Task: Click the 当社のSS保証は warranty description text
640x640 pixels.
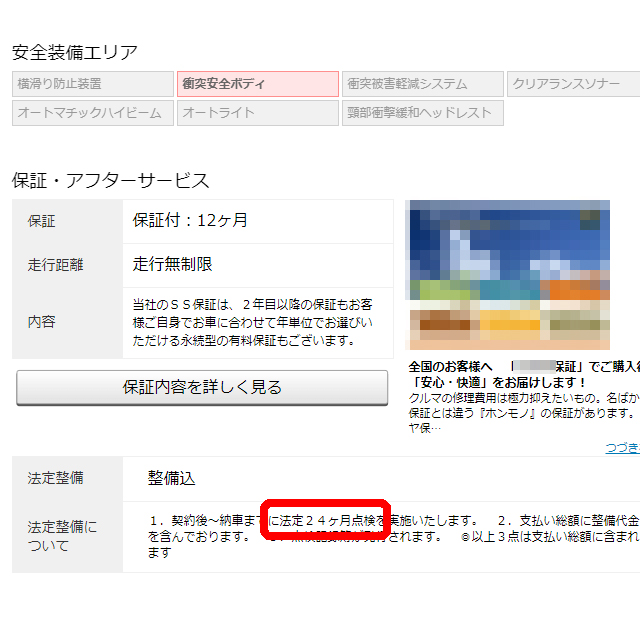Action: 253,322
